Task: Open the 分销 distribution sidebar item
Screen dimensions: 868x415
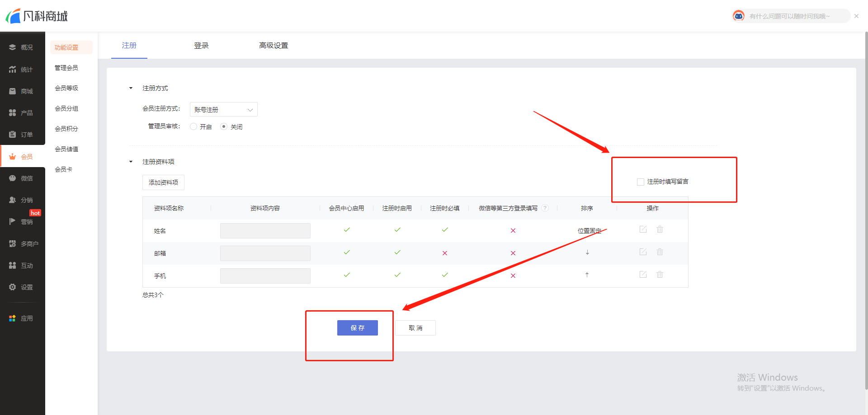Action: tap(21, 200)
